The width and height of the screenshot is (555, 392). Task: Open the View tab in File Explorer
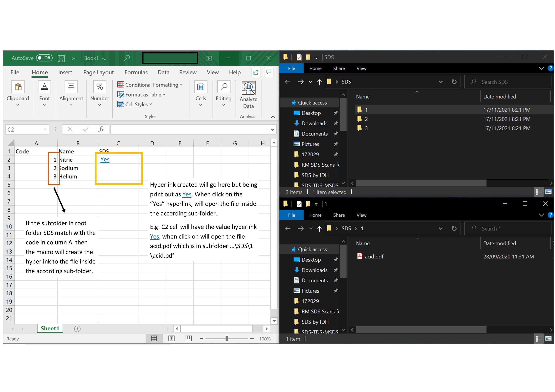click(361, 68)
